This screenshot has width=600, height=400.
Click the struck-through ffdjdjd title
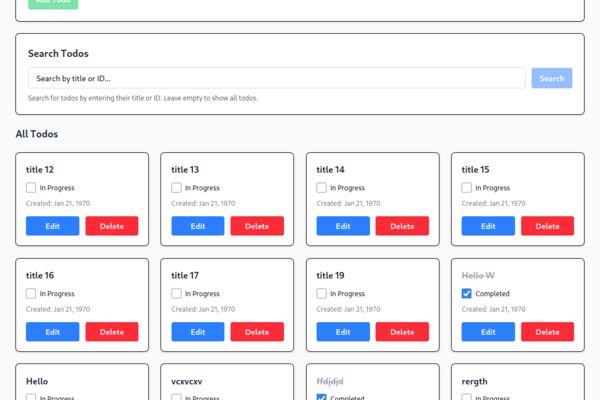(x=330, y=381)
